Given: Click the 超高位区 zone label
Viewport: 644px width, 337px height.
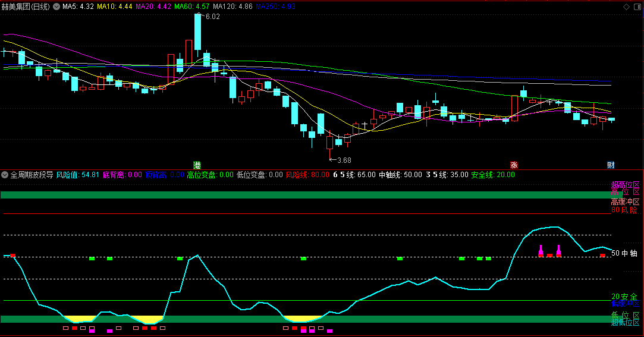Looking at the screenshot, I should coord(625,185).
